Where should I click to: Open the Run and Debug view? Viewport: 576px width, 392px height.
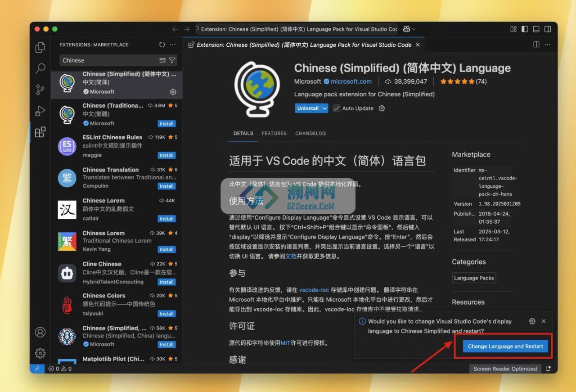point(40,111)
